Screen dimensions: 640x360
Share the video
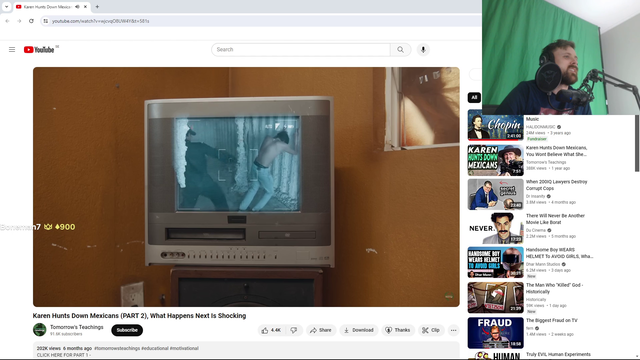coord(321,330)
